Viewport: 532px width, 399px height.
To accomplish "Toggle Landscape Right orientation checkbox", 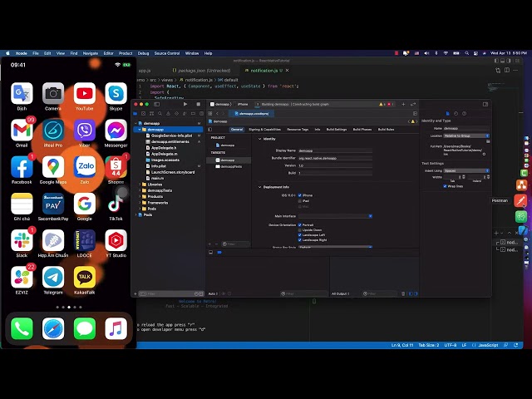I will (299, 240).
